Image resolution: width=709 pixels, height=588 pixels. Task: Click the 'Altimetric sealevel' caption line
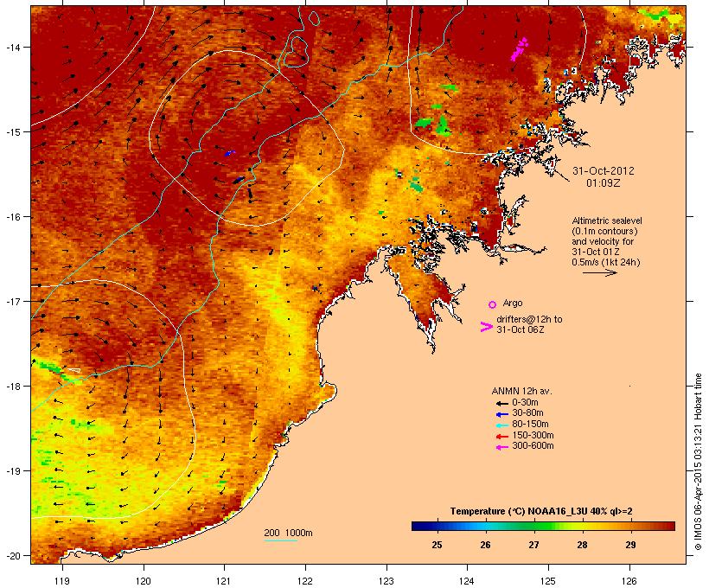pyautogui.click(x=607, y=220)
